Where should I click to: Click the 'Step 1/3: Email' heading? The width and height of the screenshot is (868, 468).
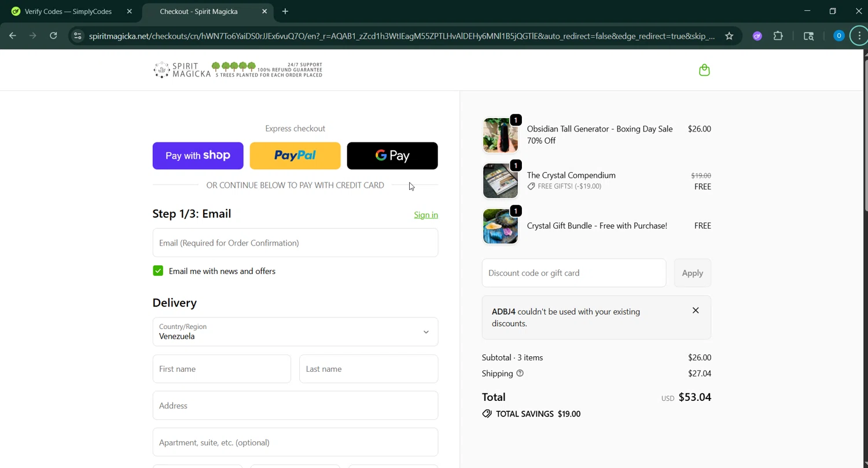click(x=192, y=214)
